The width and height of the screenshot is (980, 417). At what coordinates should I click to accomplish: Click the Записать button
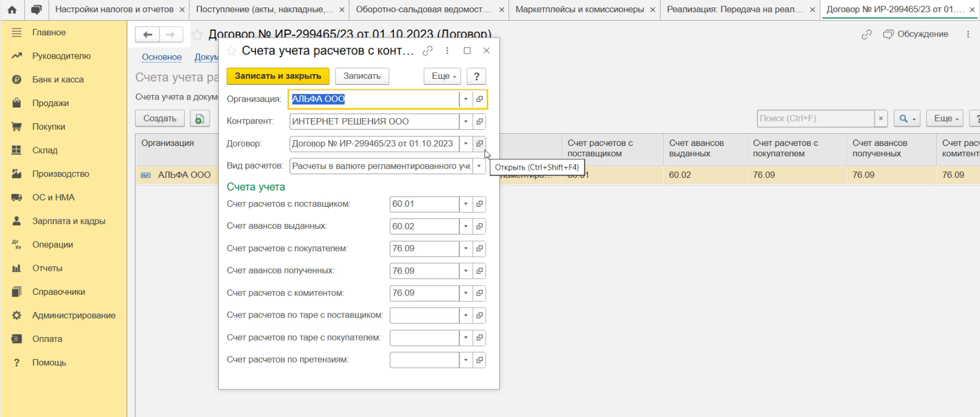click(x=362, y=76)
